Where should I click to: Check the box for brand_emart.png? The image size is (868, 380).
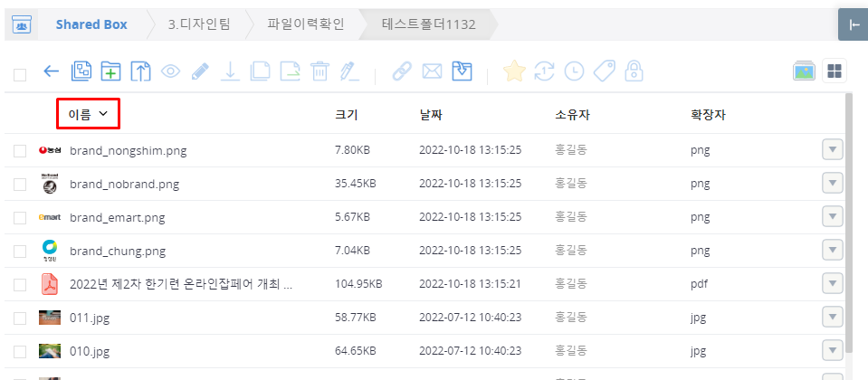[20, 218]
